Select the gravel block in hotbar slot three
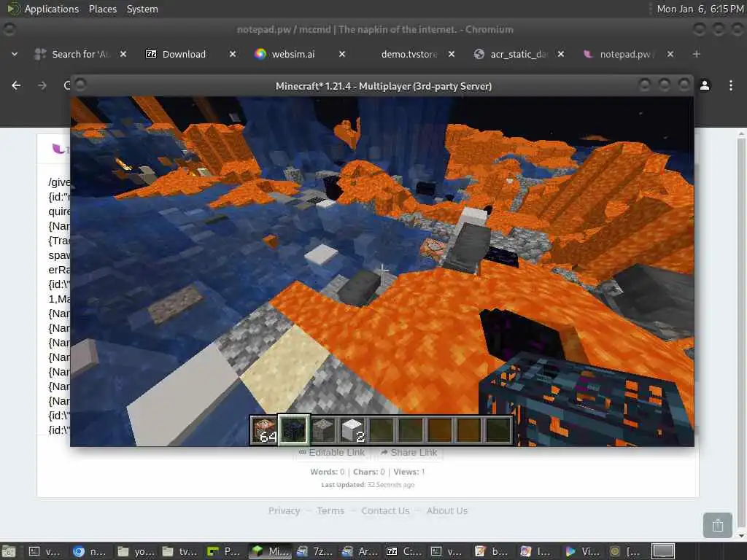This screenshot has width=747, height=560. pos(323,429)
